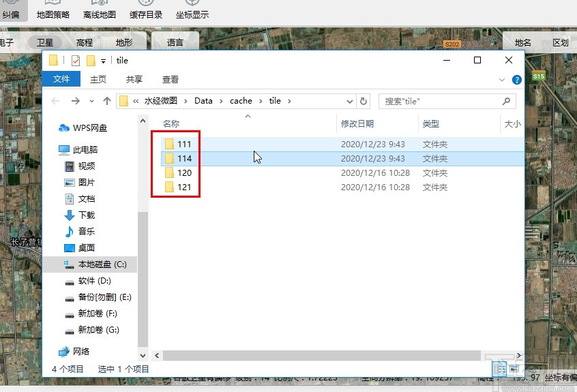
Task: Switch to large icons view
Action: click(x=514, y=369)
